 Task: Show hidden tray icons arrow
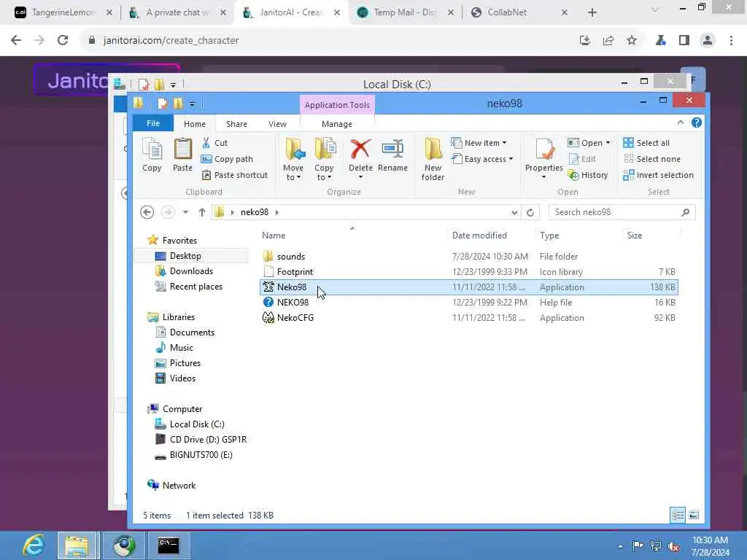pos(620,546)
